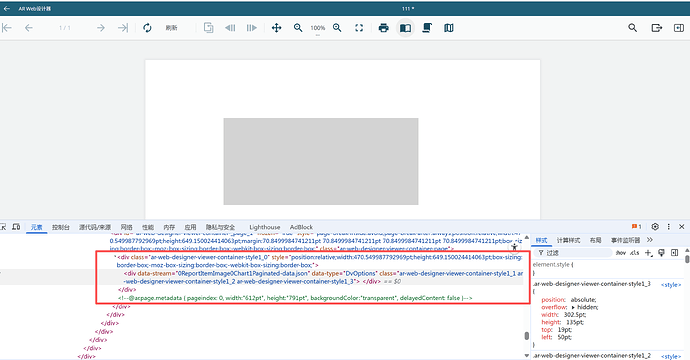Click the history back icon in toolbar
Viewport: 690px width, 360px height.
(230, 28)
